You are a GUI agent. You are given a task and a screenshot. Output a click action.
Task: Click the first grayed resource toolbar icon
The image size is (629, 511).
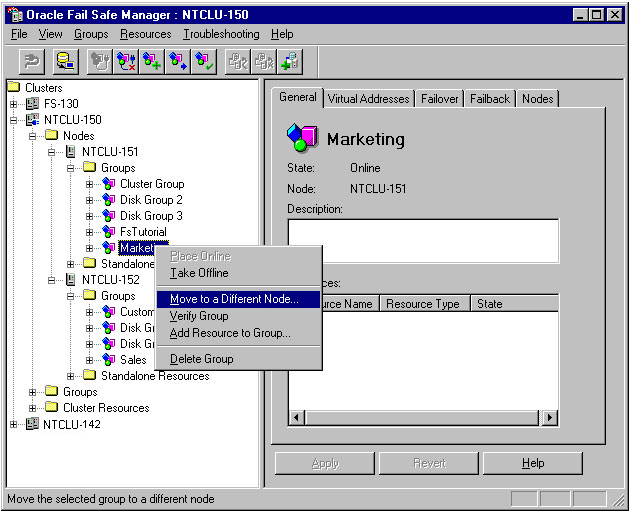click(x=238, y=62)
